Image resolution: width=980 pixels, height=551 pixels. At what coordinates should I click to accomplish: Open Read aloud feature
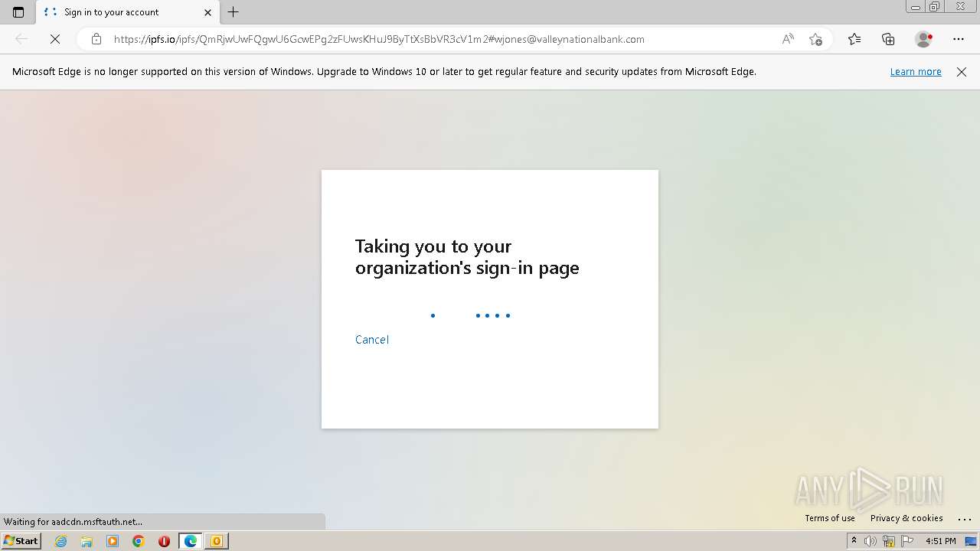(788, 39)
